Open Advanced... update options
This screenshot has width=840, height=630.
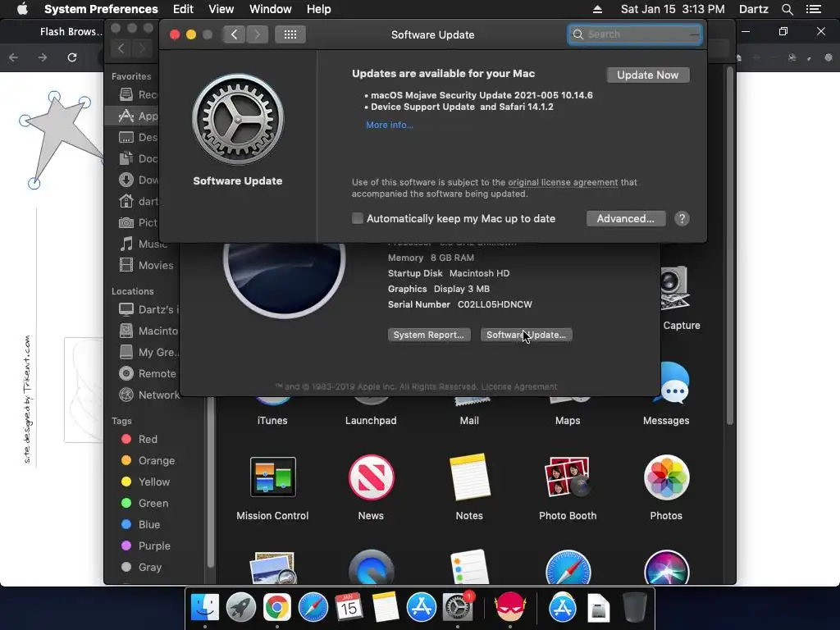click(626, 218)
